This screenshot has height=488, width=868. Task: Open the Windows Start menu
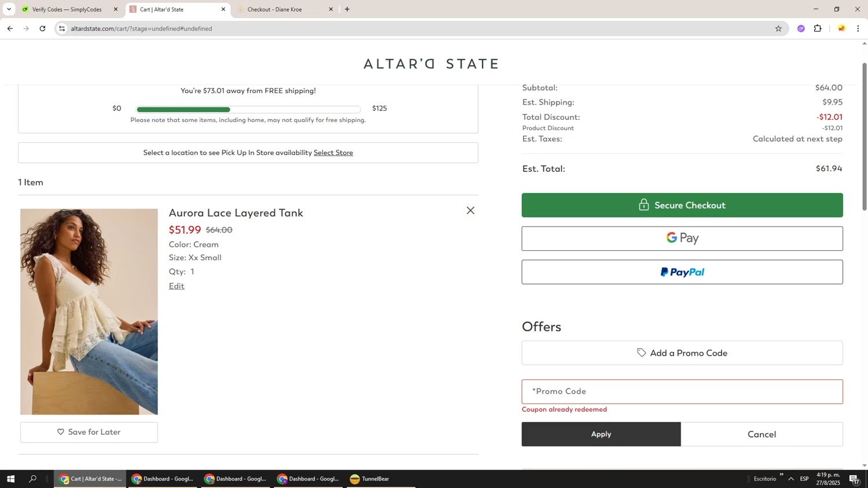(x=10, y=479)
